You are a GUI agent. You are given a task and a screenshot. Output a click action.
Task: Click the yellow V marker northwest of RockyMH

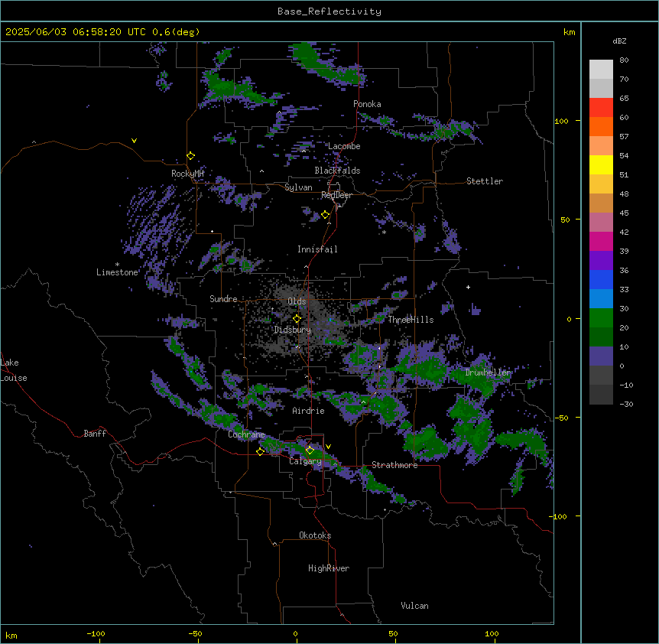coord(134,141)
